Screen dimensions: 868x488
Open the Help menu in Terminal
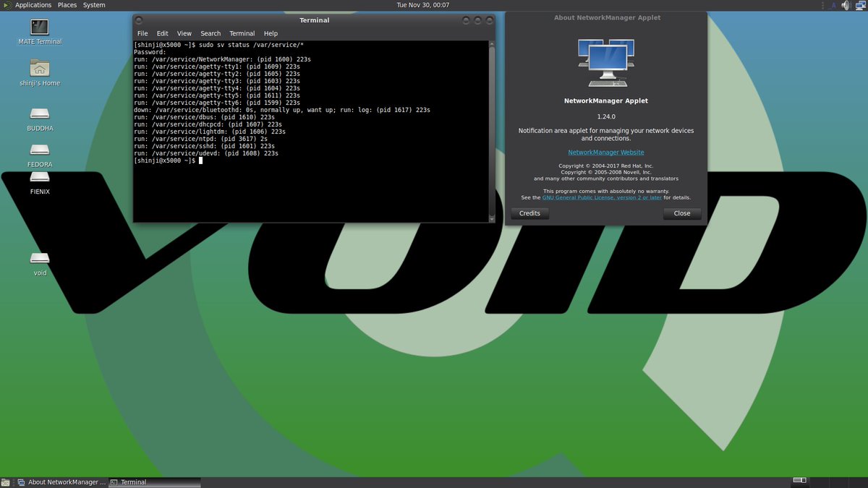pyautogui.click(x=271, y=33)
